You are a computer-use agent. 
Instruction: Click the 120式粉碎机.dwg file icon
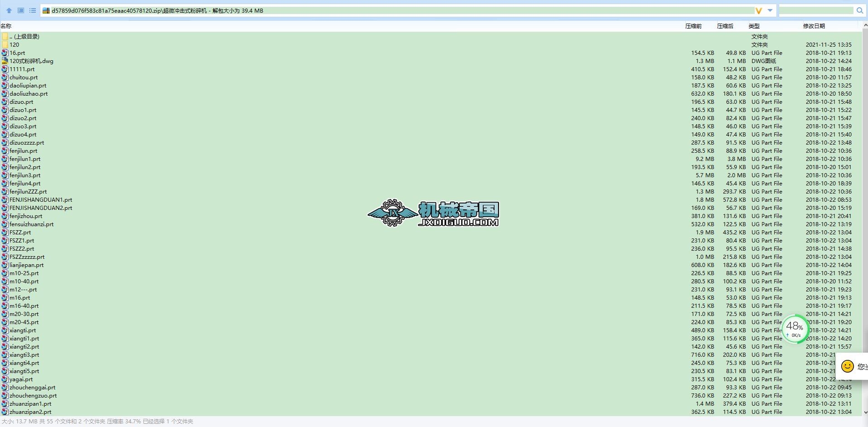pos(5,61)
